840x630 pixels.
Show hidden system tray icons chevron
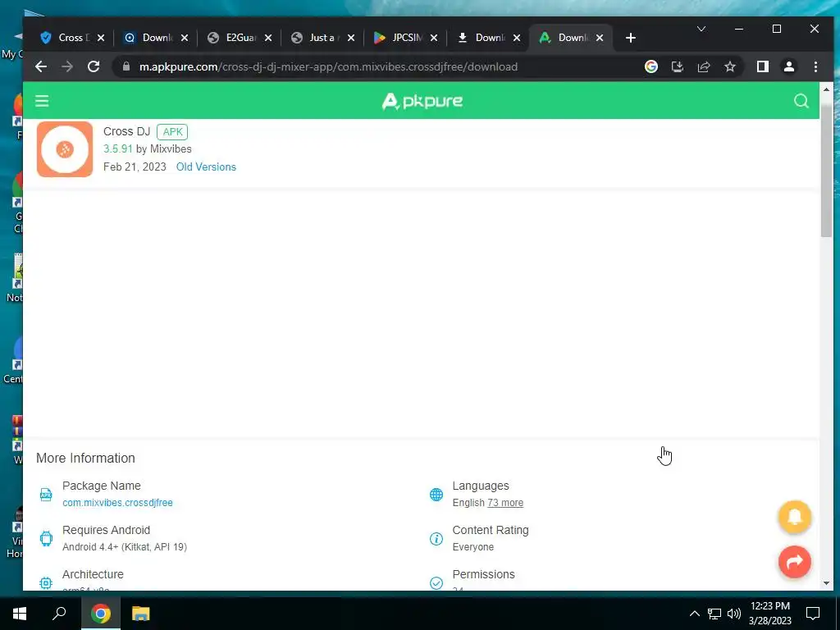pos(694,614)
